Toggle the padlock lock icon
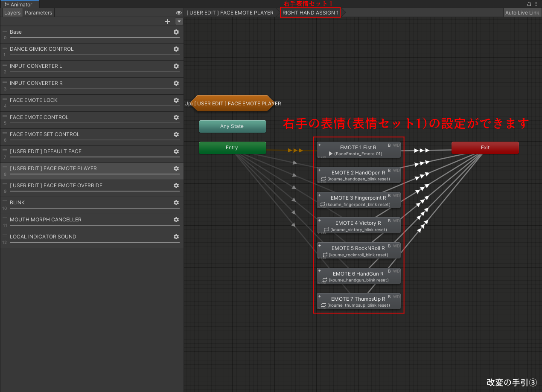Viewport: 542px width, 392px height. pyautogui.click(x=528, y=4)
